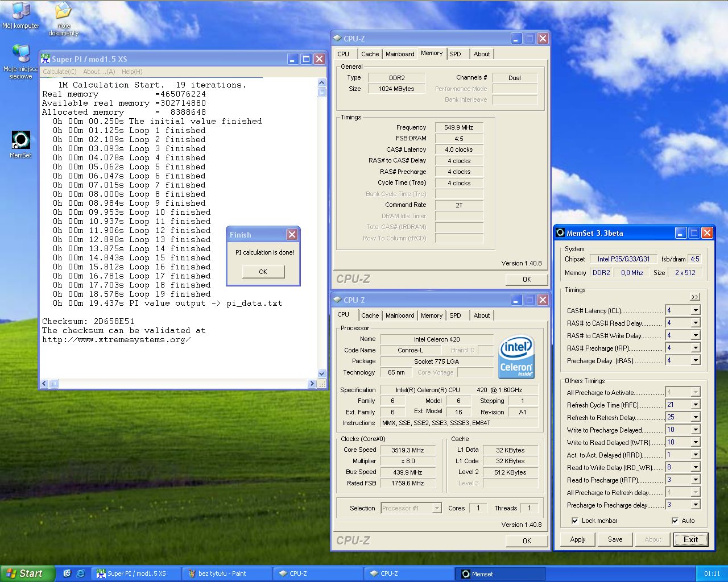The height and width of the screenshot is (582, 728).
Task: Open Internet Explorer from quick launch
Action: (x=80, y=573)
